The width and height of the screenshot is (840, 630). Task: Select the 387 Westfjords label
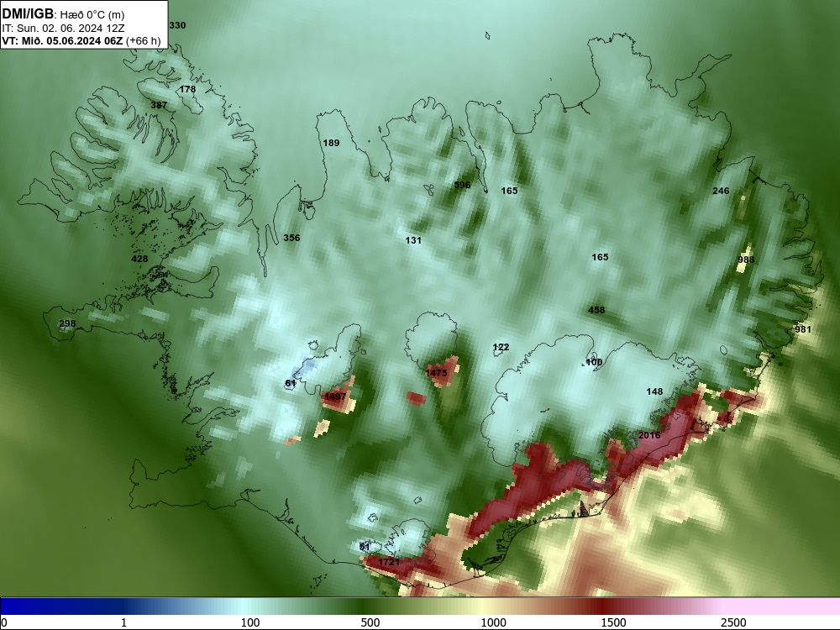(159, 105)
